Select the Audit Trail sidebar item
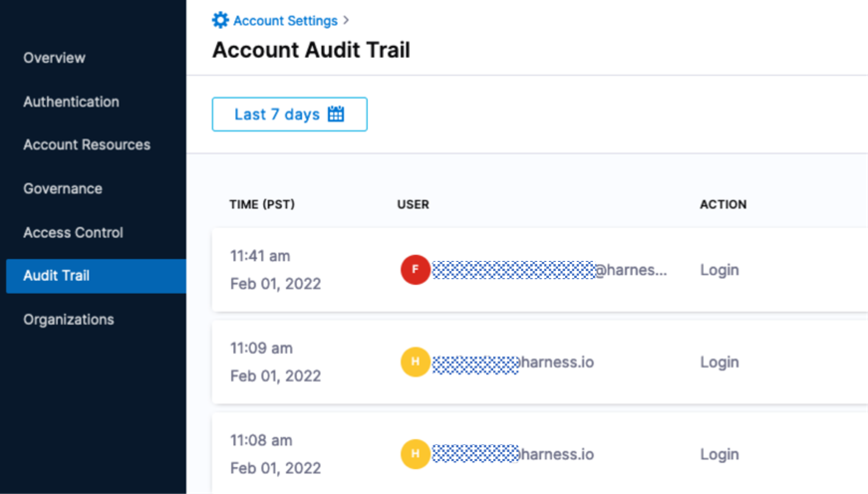This screenshot has width=868, height=494. [57, 276]
